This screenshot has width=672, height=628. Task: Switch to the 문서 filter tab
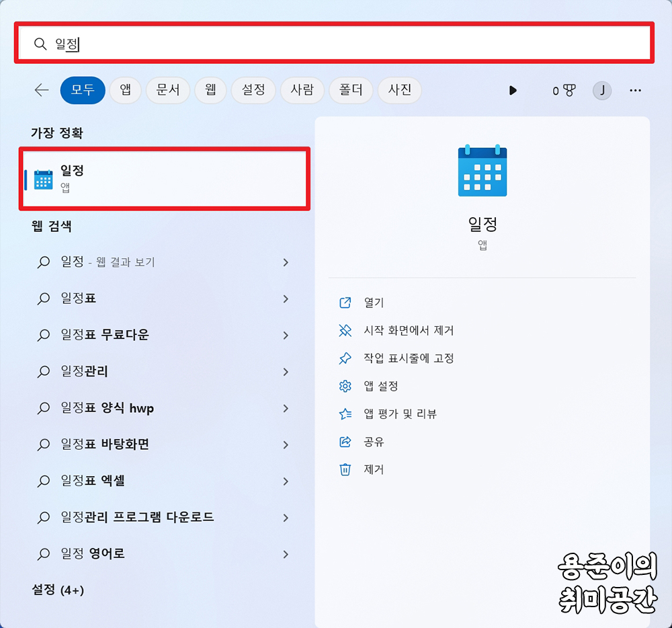(168, 90)
